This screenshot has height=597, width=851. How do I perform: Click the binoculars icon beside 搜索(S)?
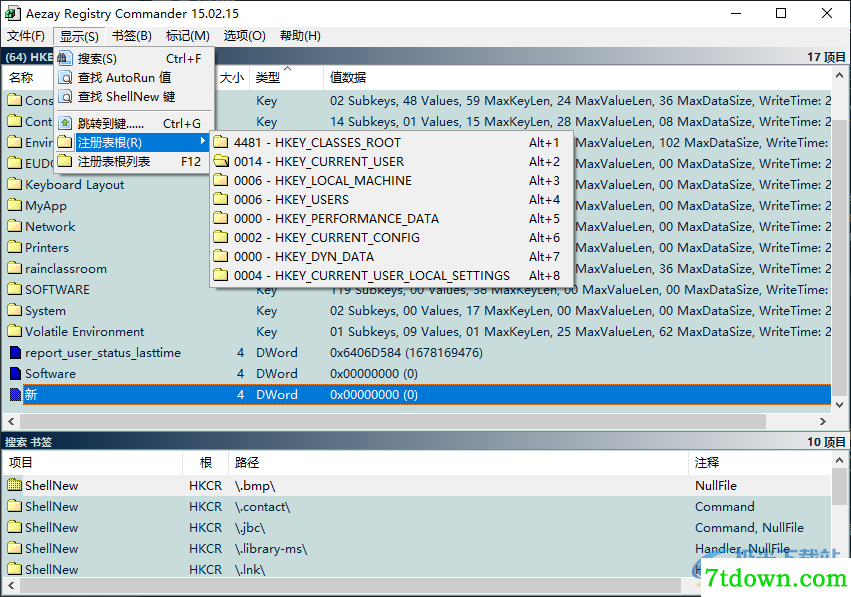[65, 58]
